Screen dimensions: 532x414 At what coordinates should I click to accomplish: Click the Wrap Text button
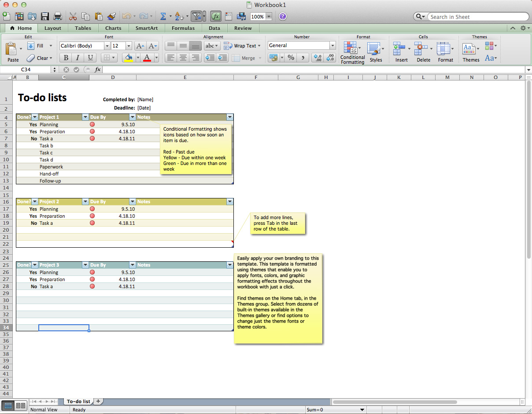pyautogui.click(x=242, y=46)
